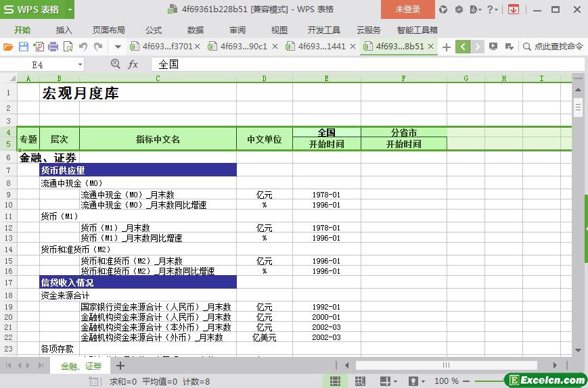Click the 点此查找命令 search box
The height and width of the screenshot is (388, 588).
click(x=554, y=47)
